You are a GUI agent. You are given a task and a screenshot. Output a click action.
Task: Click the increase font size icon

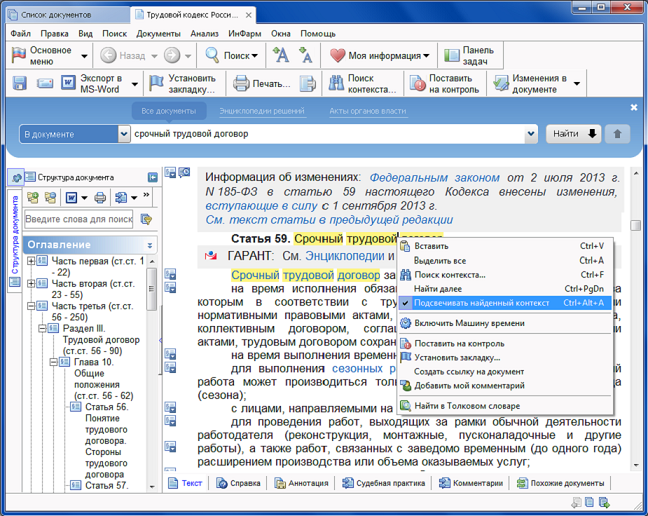tap(282, 56)
